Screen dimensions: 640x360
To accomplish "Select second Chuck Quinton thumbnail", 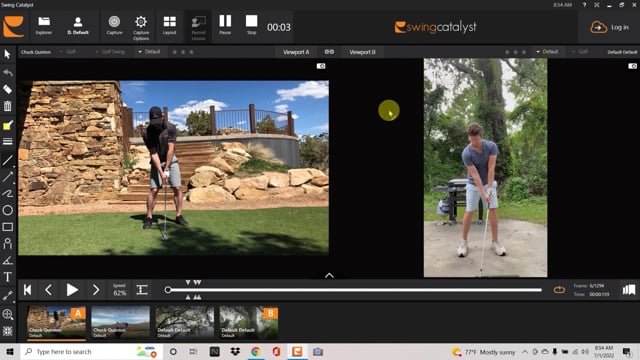I will [120, 323].
